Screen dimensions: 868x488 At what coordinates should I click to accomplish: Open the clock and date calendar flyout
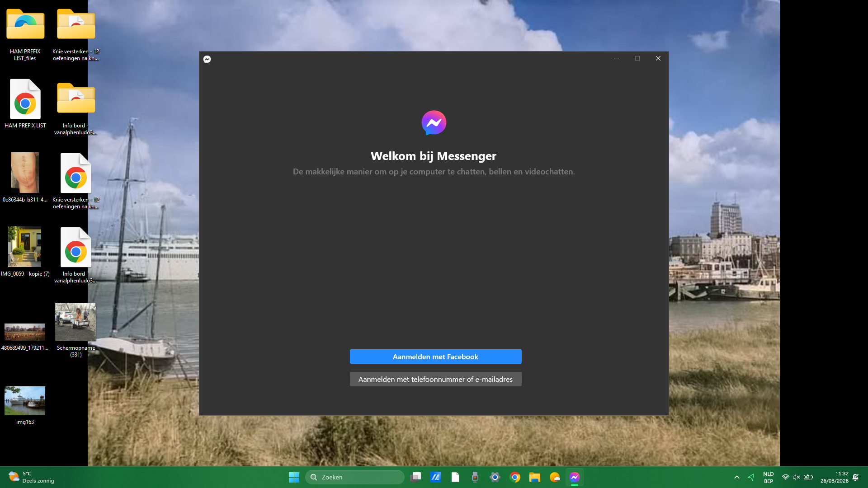834,477
